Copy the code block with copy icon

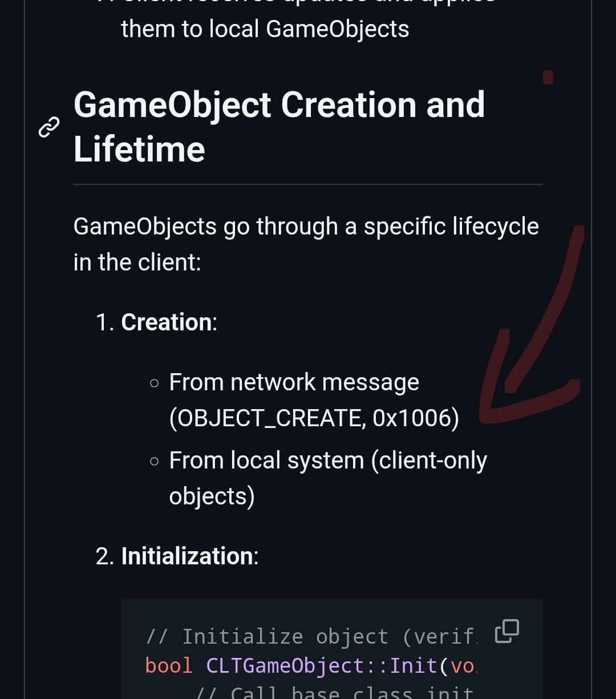click(x=506, y=631)
